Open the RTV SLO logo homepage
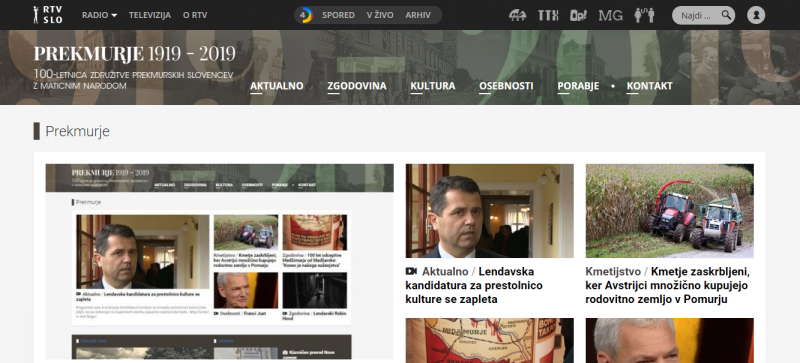Screen dimensions: 800x363 (48, 15)
